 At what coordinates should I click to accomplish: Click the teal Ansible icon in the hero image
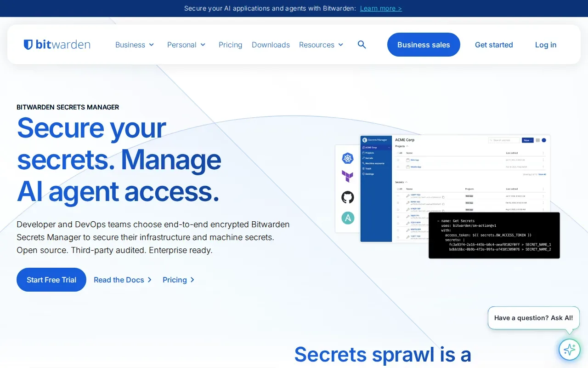[348, 218]
